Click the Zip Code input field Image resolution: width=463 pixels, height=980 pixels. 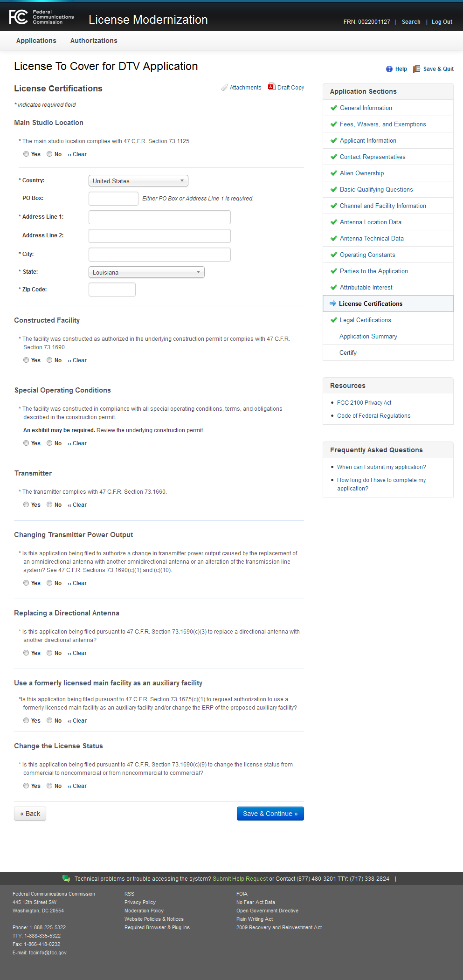[x=112, y=290]
